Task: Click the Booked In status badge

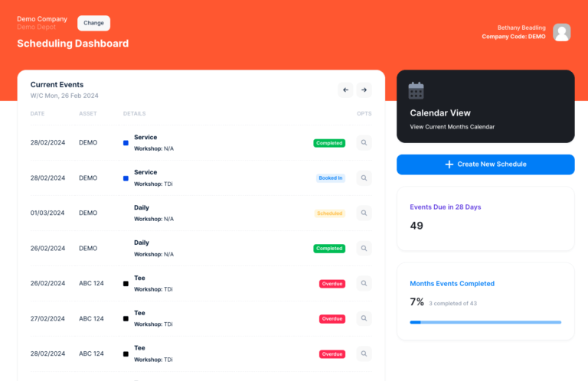Action: pos(331,178)
